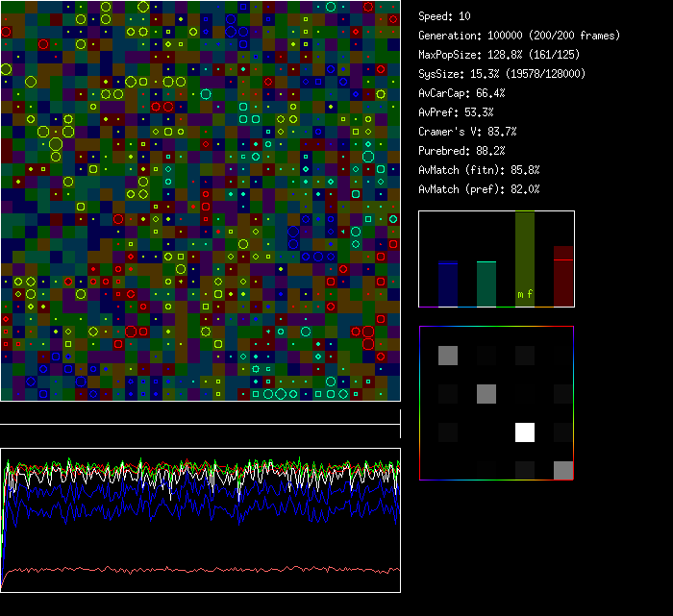The height and width of the screenshot is (616, 673).
Task: Click the Speed: 10 readout
Action: coord(445,16)
